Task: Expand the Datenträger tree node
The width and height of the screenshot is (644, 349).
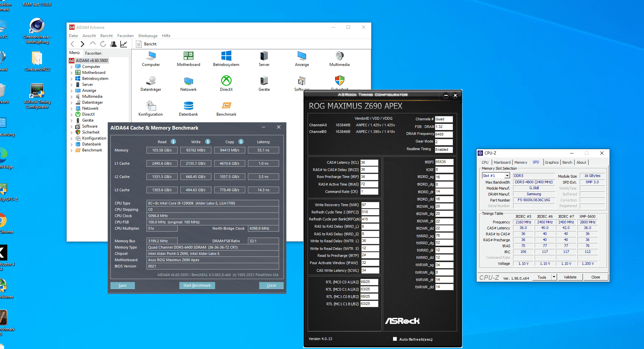Action: [71, 103]
